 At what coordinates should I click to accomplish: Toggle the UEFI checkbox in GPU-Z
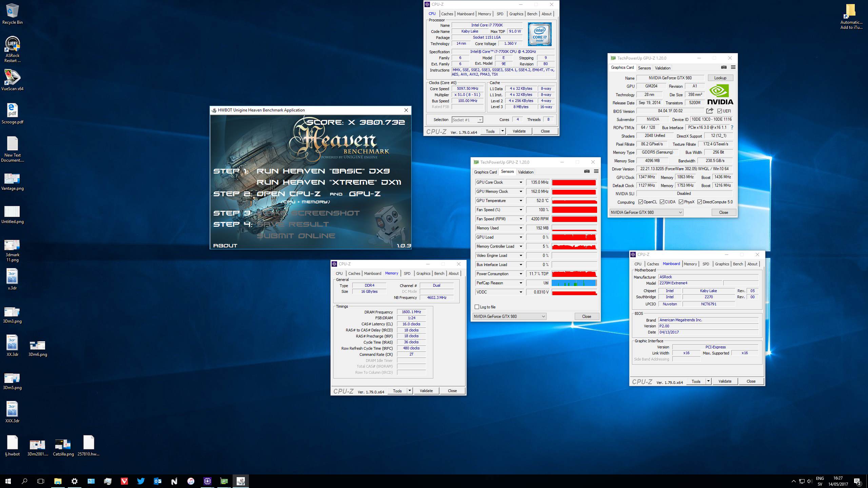coord(719,111)
